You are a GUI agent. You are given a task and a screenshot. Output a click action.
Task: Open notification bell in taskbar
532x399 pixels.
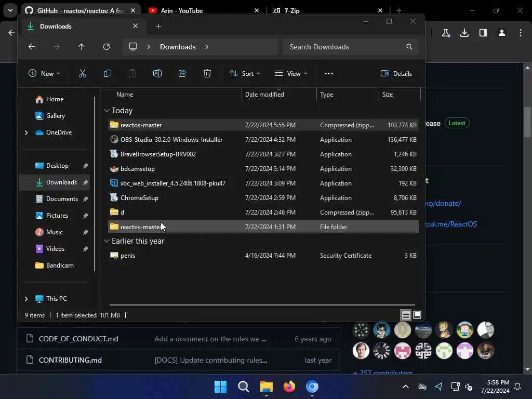(518, 387)
